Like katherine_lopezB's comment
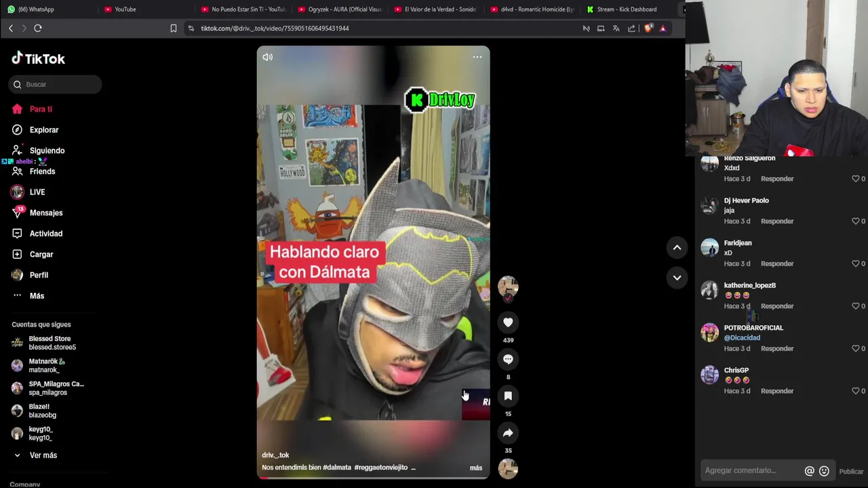868x488 pixels. pyautogui.click(x=856, y=306)
